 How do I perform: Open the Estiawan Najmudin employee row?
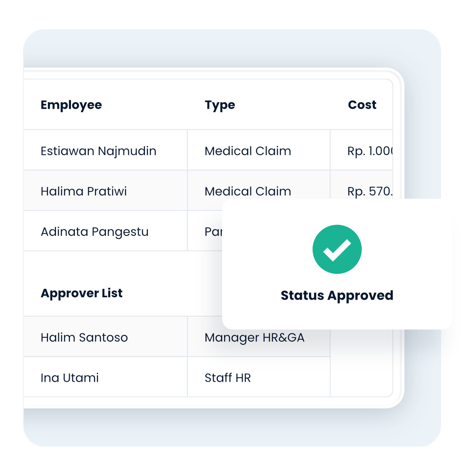[x=98, y=151]
